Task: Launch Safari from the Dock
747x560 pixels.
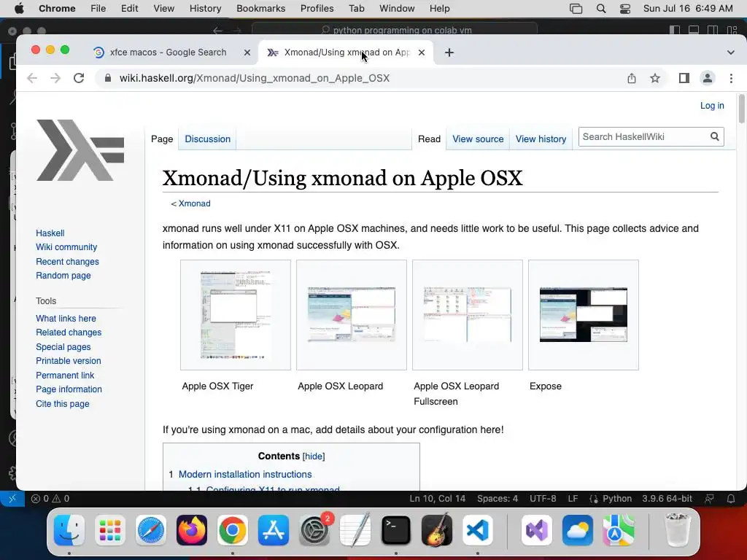Action: 151,530
